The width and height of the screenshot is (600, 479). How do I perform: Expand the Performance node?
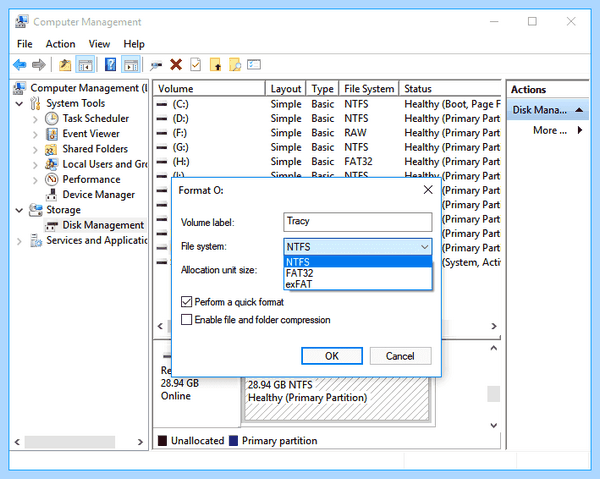(x=35, y=180)
